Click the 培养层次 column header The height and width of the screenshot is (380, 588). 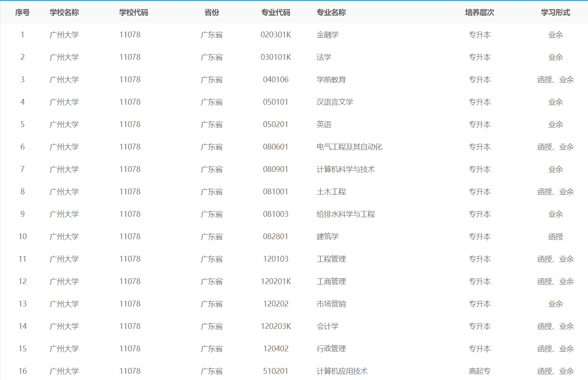480,12
